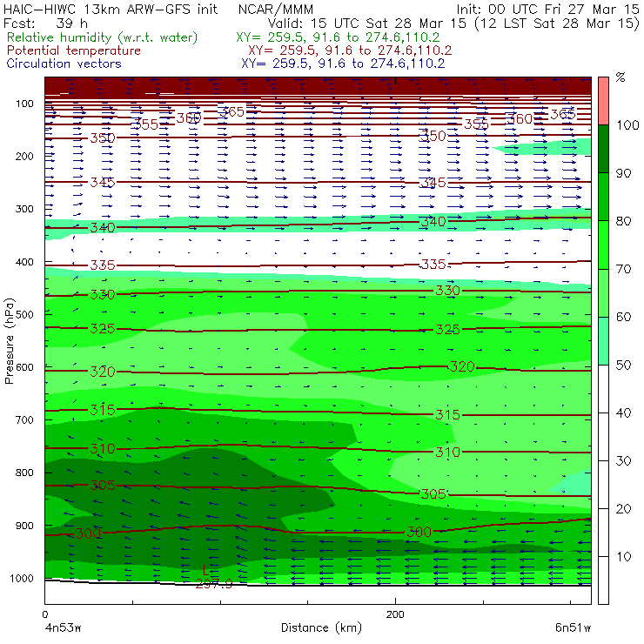Click the 'NCAR/MMM' header text

coord(276,9)
